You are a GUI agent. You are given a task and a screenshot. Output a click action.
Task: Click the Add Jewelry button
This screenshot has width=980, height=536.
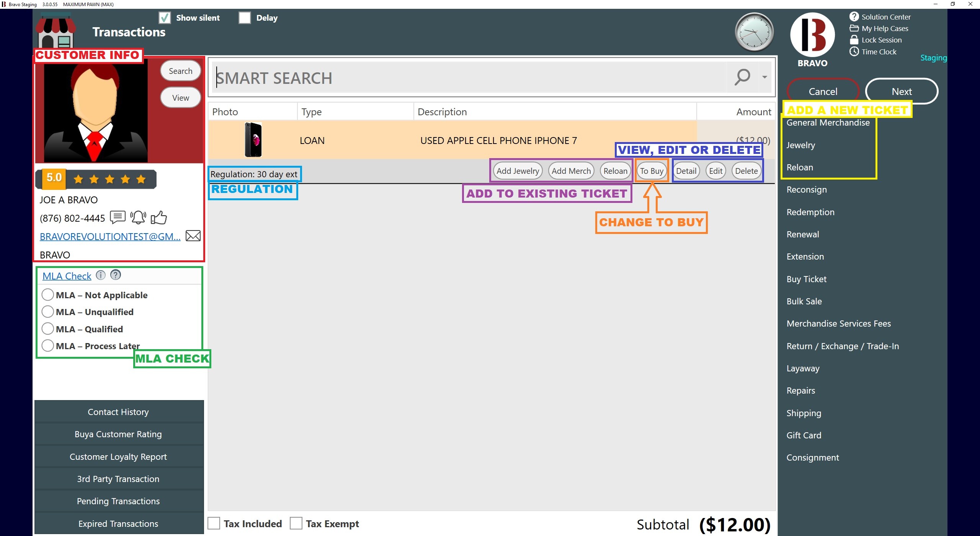click(x=518, y=171)
